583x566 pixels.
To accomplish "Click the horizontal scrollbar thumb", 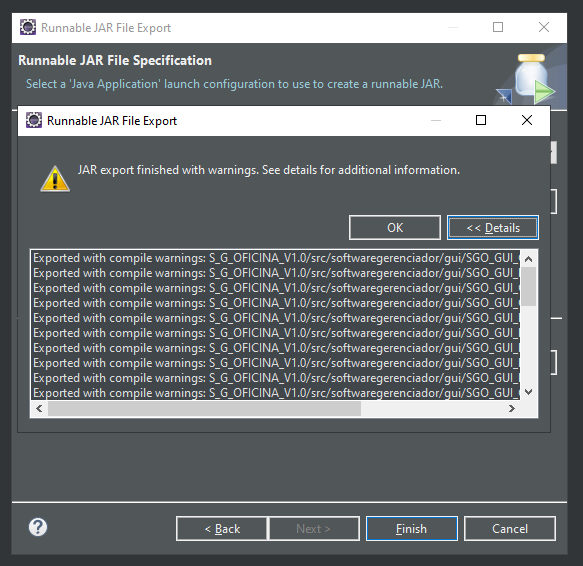I will (204, 408).
